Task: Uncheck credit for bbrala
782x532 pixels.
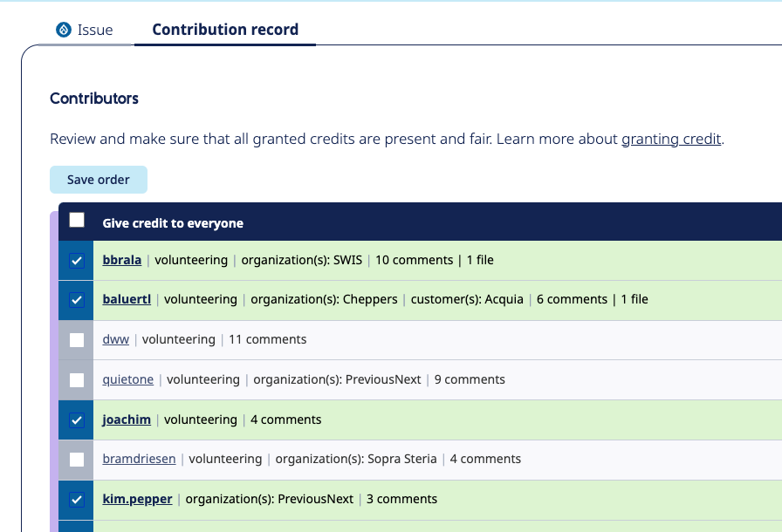Action: pyautogui.click(x=76, y=260)
